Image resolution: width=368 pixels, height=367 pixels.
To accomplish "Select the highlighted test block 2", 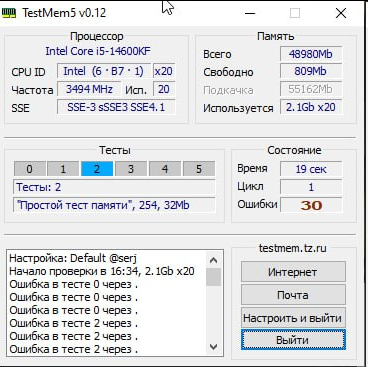I will click(x=97, y=169).
